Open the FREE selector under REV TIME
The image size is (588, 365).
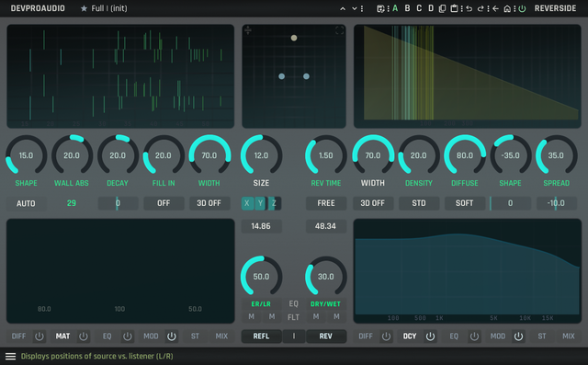tap(326, 203)
